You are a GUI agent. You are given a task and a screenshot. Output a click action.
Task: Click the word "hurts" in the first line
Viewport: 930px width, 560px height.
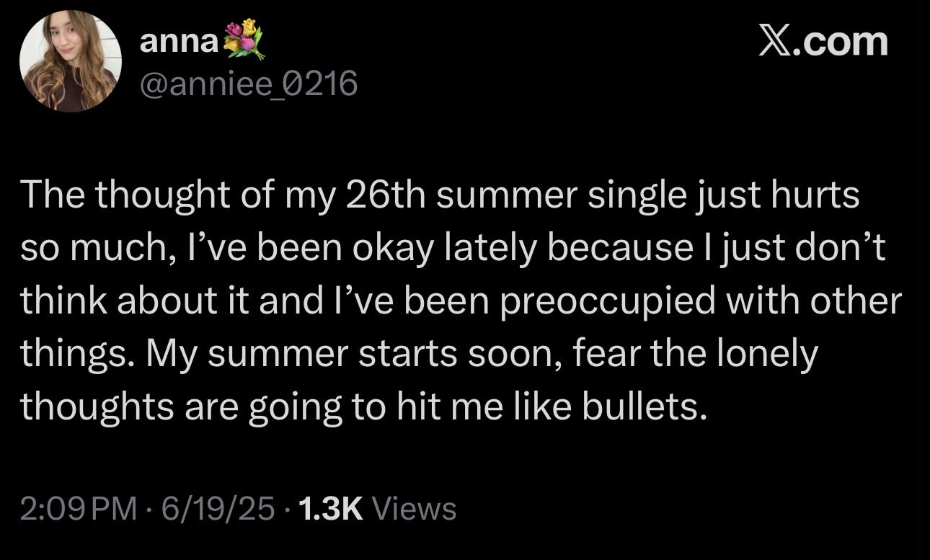click(x=822, y=196)
